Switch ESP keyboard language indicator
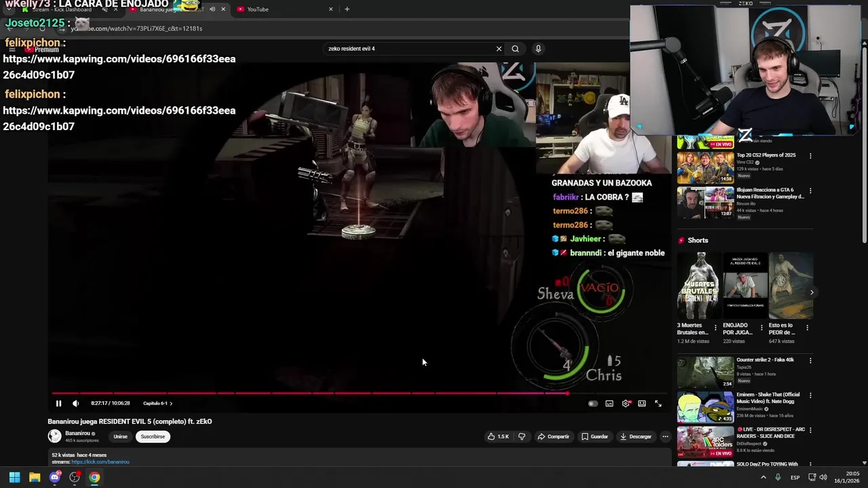This screenshot has height=488, width=868. click(x=795, y=477)
